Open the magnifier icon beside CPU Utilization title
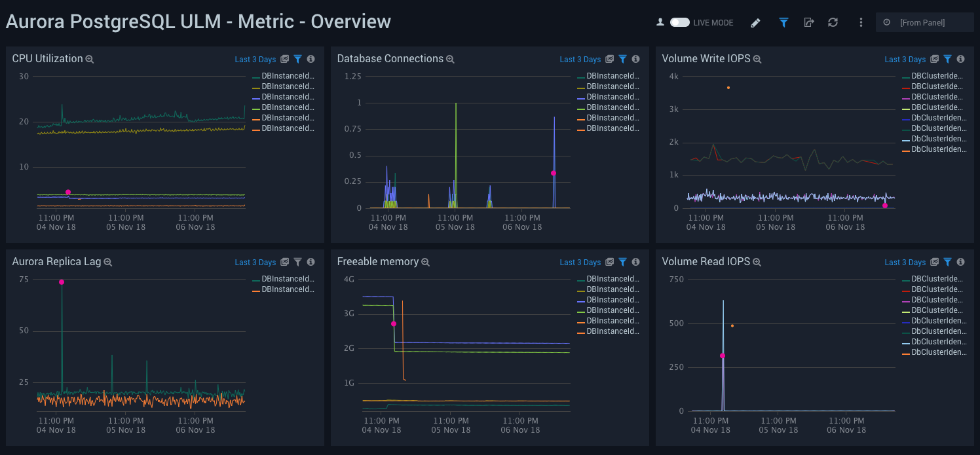Image resolution: width=980 pixels, height=455 pixels. [x=90, y=59]
